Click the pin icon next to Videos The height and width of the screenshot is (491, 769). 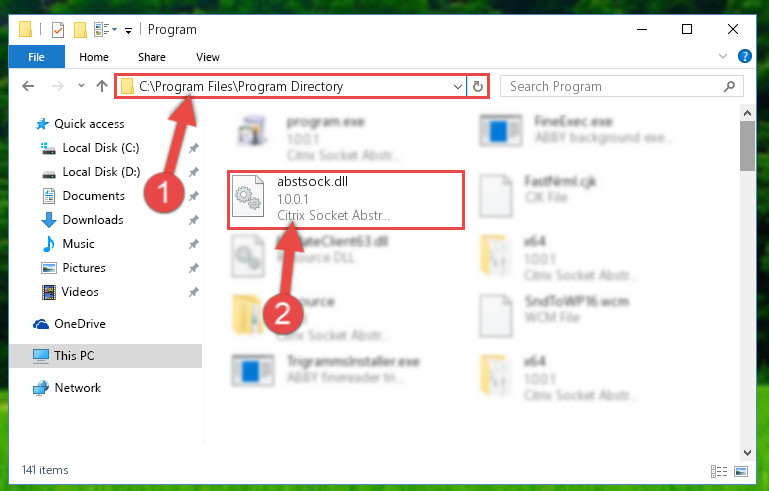pos(194,292)
